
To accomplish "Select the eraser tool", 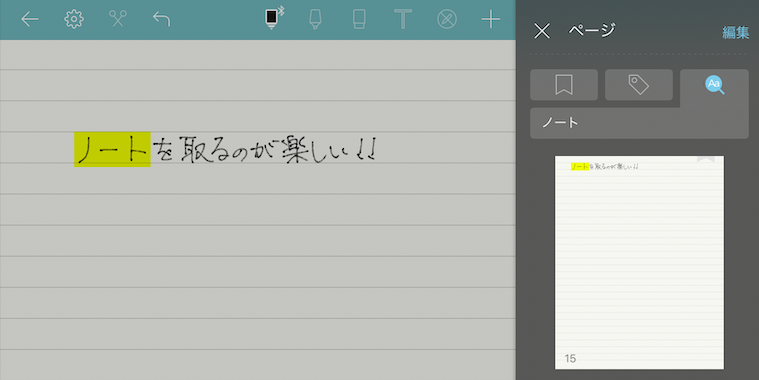I will pyautogui.click(x=359, y=19).
